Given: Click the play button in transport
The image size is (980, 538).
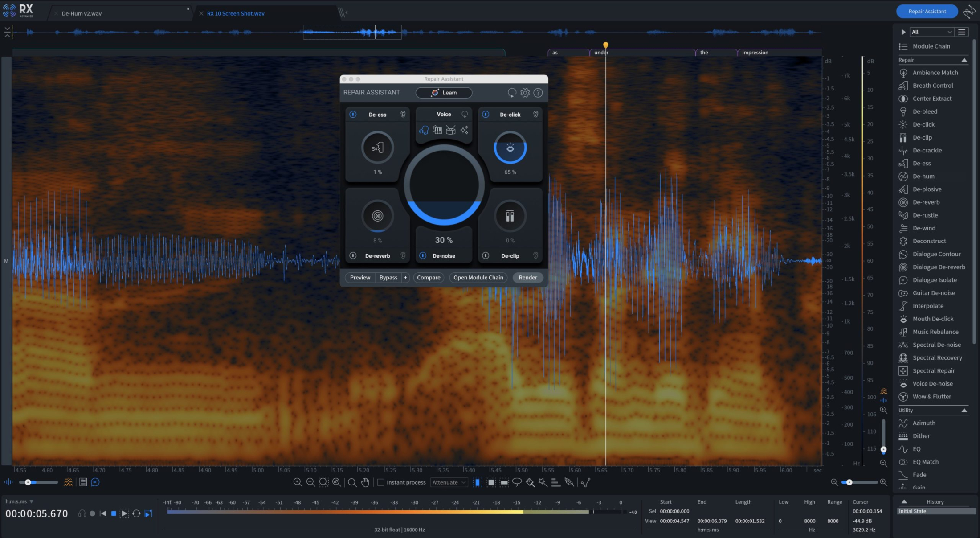Looking at the screenshot, I should (x=124, y=513).
